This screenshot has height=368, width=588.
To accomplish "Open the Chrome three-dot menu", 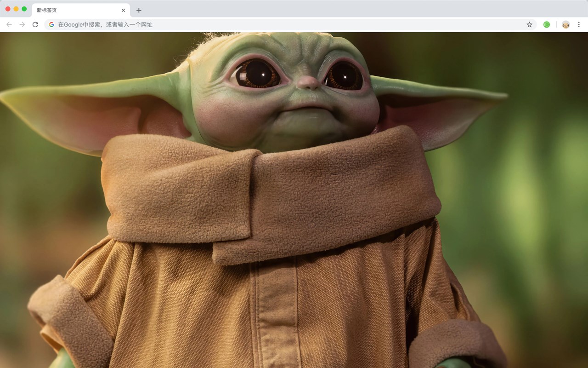I will click(579, 24).
